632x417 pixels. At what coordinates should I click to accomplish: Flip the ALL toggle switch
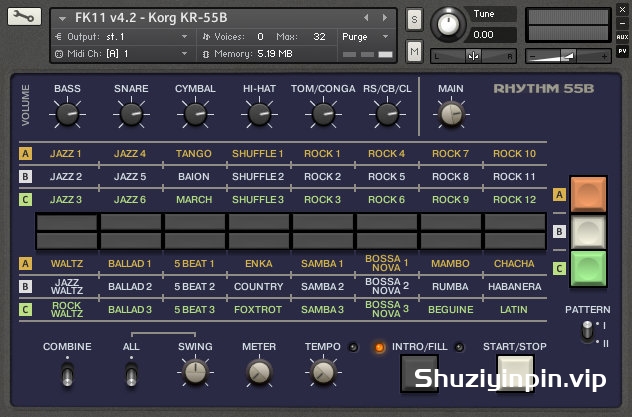tap(131, 374)
